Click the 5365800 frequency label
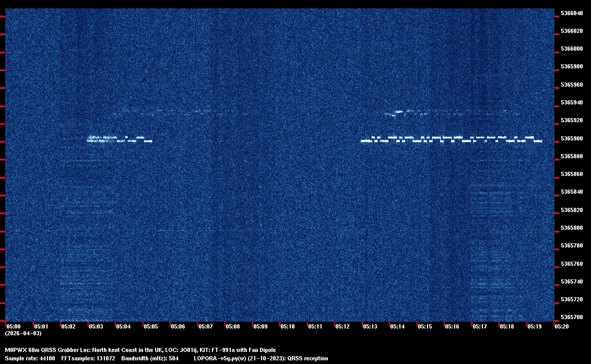The width and height of the screenshot is (591, 364). click(571, 228)
